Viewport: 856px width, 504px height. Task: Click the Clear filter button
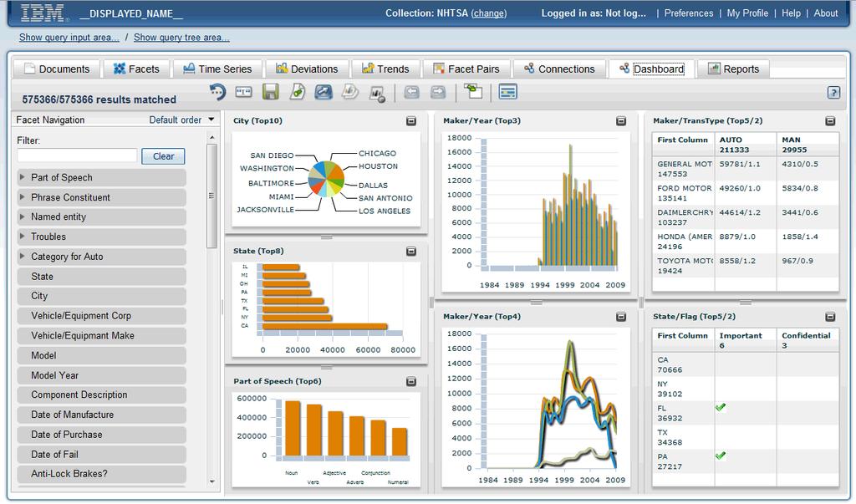pyautogui.click(x=163, y=156)
